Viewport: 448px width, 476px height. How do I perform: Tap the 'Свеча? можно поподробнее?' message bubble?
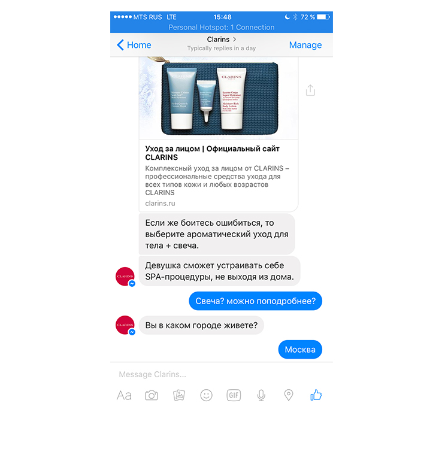point(255,301)
